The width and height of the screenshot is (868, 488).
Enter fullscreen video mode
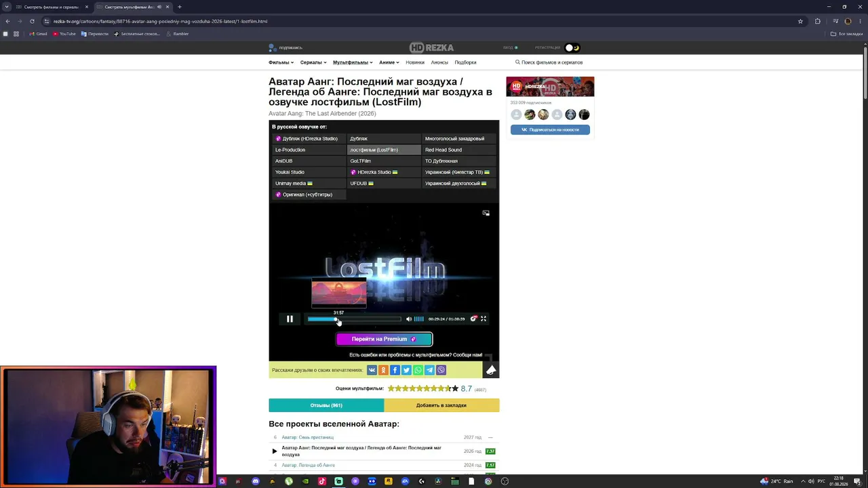(484, 319)
